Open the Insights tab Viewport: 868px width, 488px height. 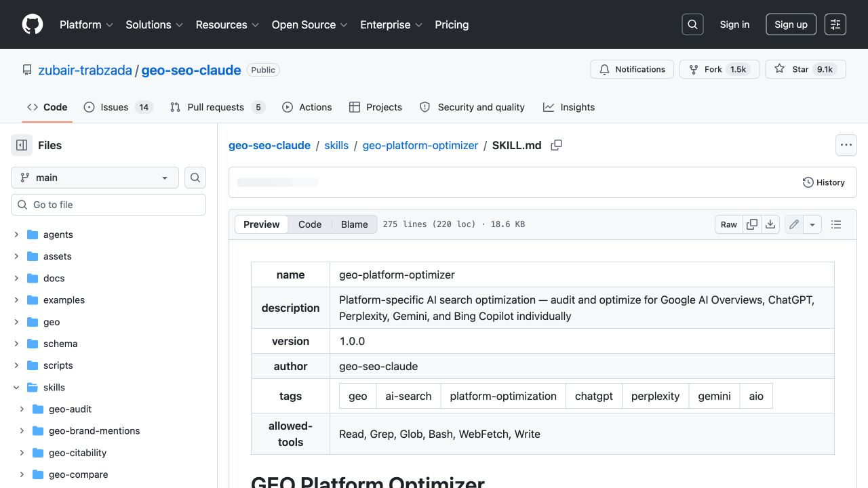569,107
